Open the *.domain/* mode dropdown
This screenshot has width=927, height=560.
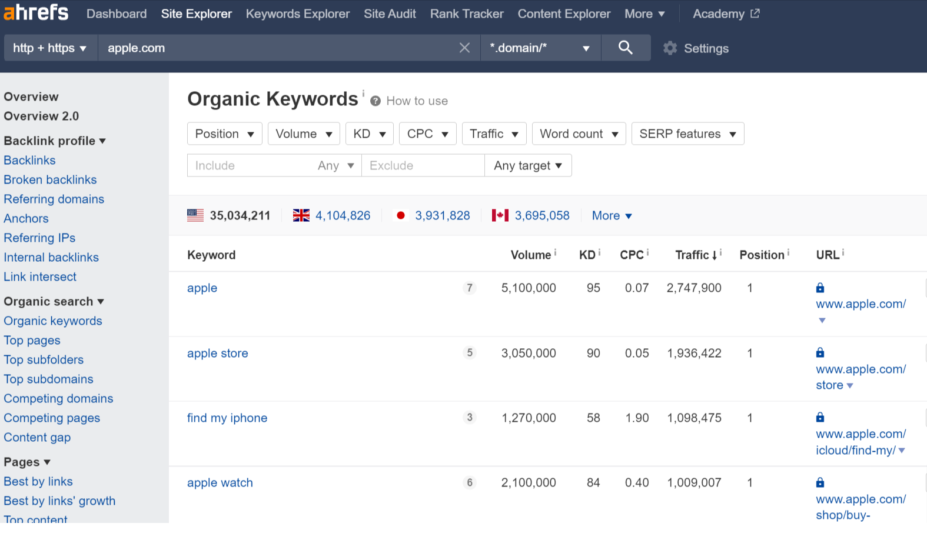coord(540,48)
